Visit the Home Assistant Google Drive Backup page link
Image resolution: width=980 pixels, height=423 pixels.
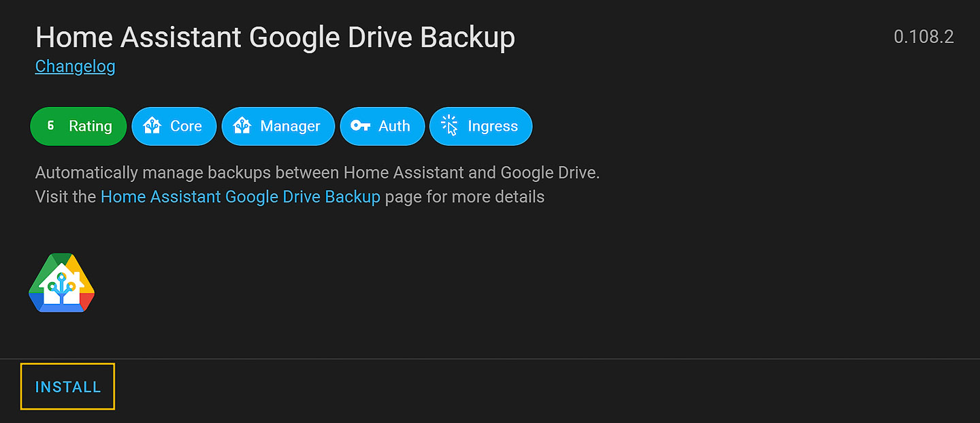coord(240,196)
